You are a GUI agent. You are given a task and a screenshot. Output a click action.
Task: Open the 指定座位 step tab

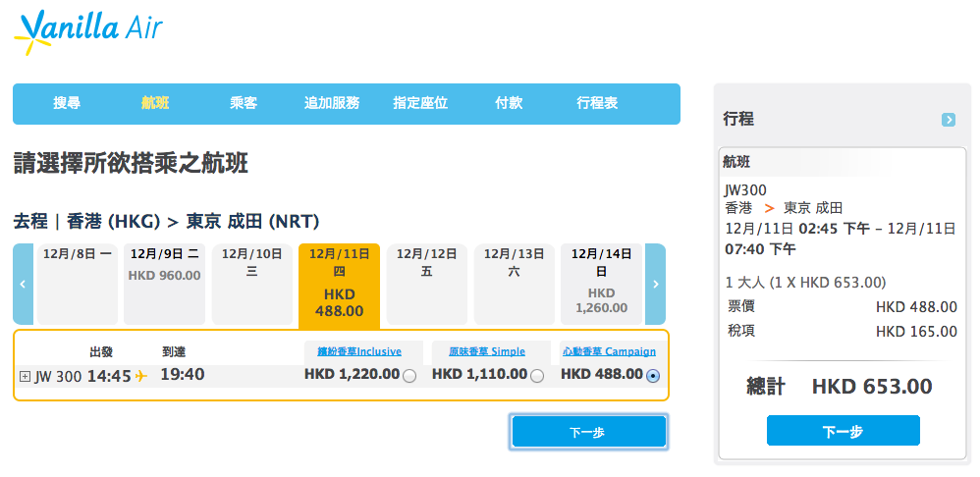[x=420, y=104]
